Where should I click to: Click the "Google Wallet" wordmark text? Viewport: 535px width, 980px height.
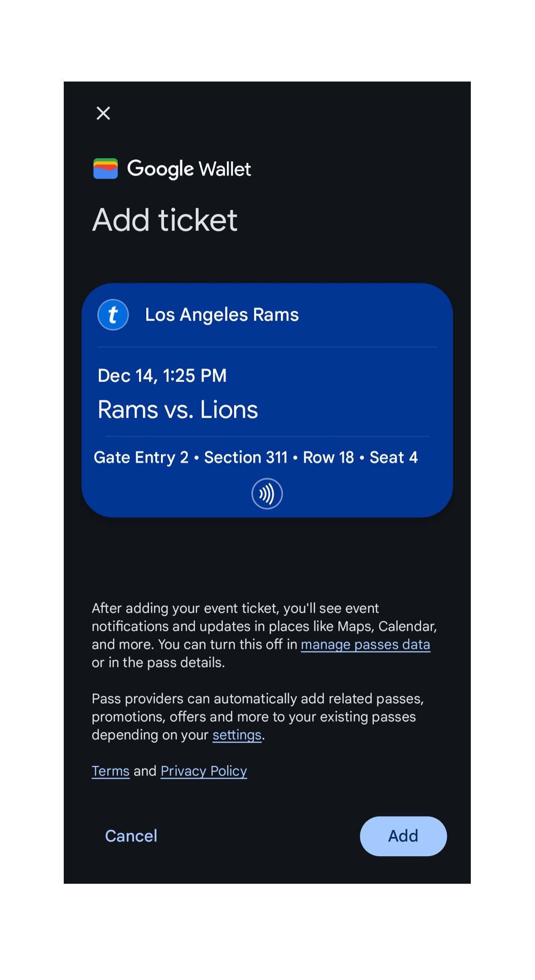pyautogui.click(x=189, y=169)
